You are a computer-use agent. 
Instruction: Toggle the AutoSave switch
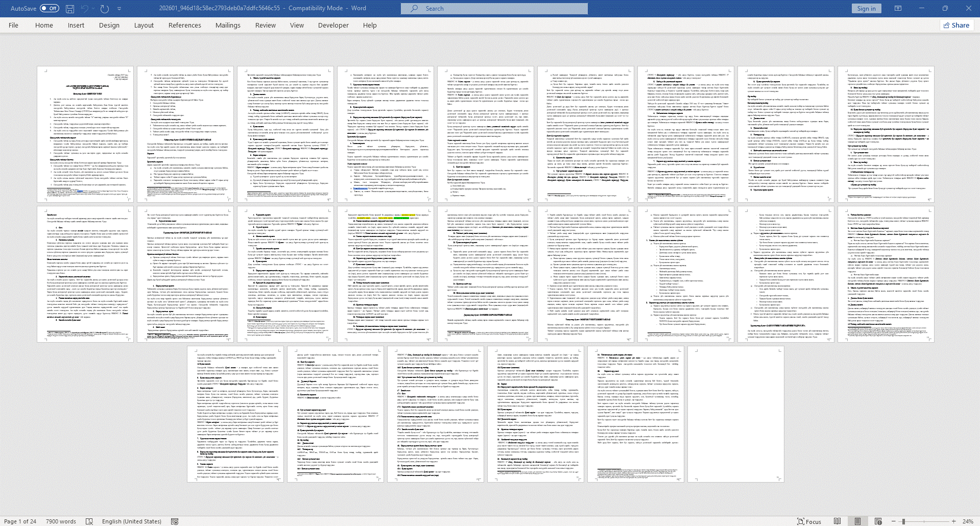50,9
